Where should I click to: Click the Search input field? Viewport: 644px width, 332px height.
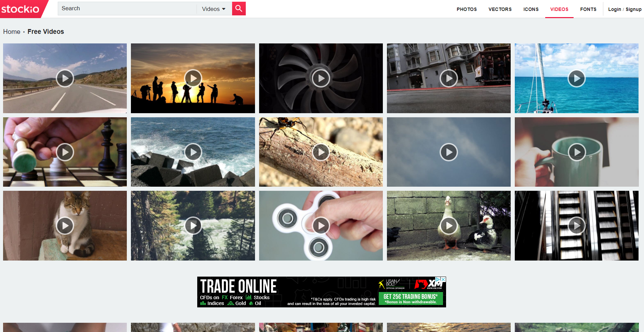tap(127, 9)
